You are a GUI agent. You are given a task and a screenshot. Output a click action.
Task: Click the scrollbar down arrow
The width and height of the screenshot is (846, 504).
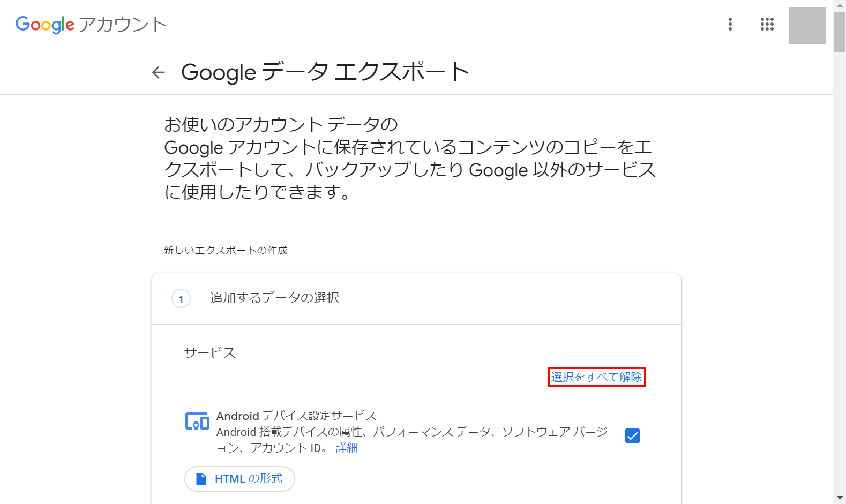[840, 498]
